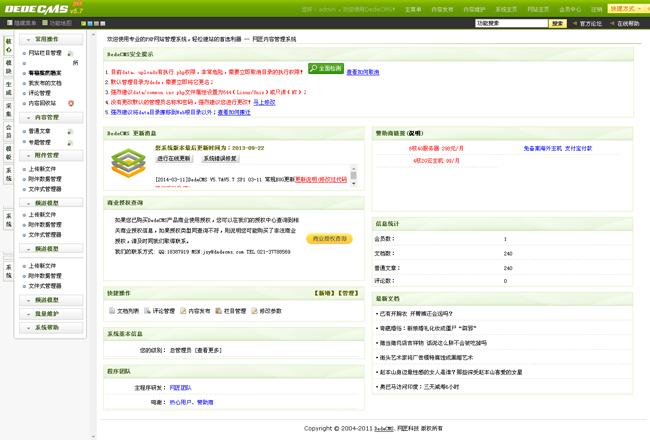650x440 pixels.
Task: Click arrow icon before 在线帮助
Action: pyautogui.click(x=612, y=23)
